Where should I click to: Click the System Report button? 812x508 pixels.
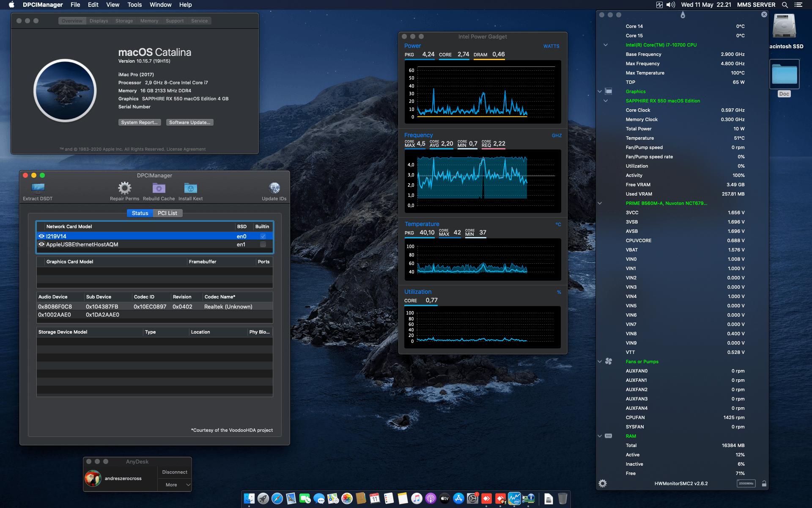140,122
